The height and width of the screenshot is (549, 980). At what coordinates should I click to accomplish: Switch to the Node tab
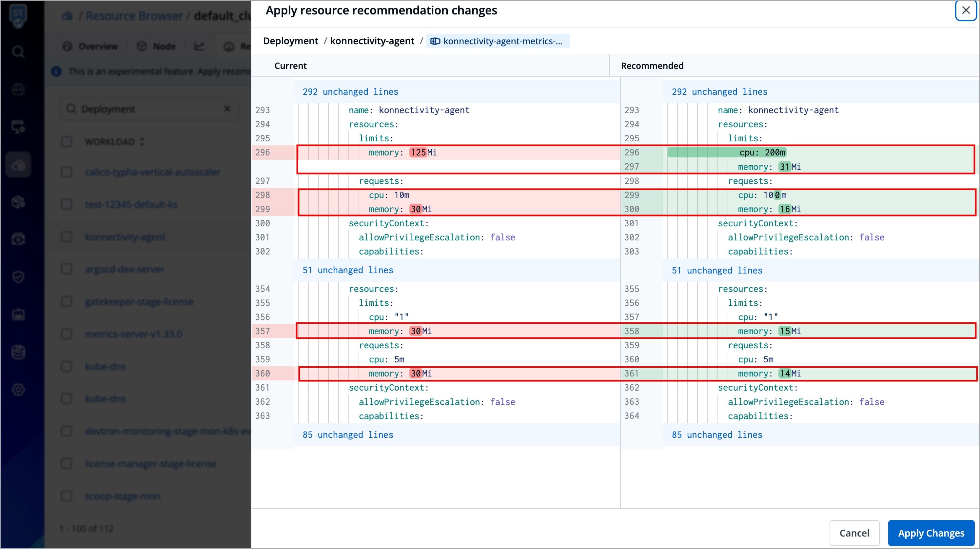(156, 47)
